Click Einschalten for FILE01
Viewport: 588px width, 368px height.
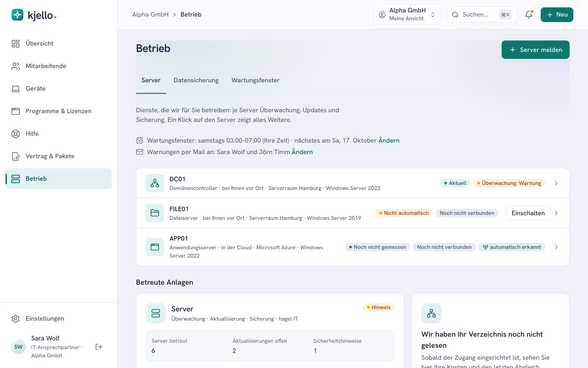pyautogui.click(x=528, y=213)
